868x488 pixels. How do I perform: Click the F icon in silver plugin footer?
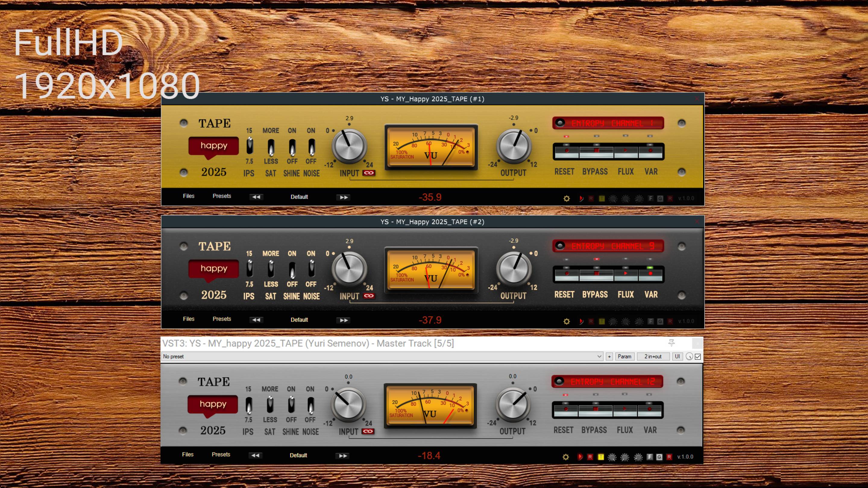650,457
